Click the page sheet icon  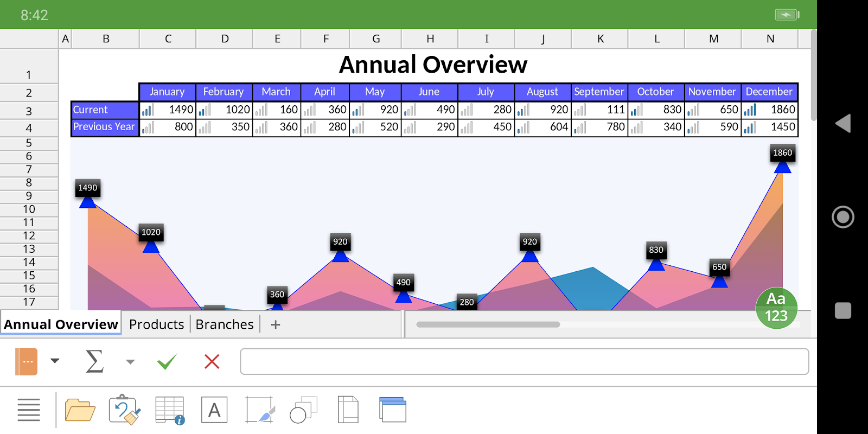click(348, 410)
